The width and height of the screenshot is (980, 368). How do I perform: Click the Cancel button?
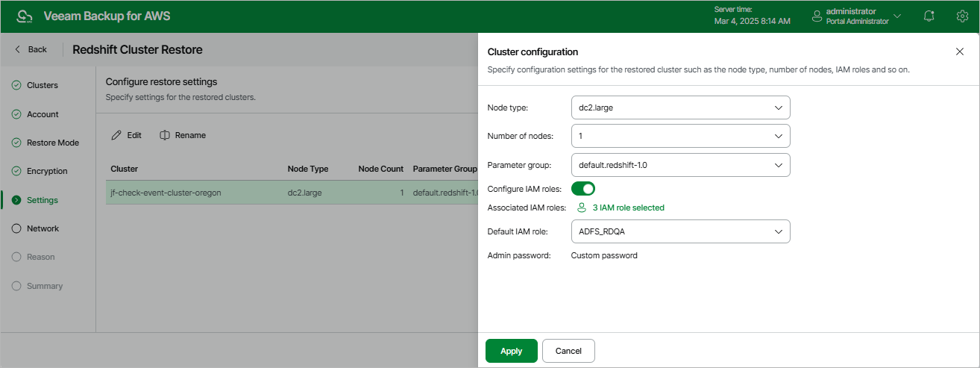(x=568, y=351)
